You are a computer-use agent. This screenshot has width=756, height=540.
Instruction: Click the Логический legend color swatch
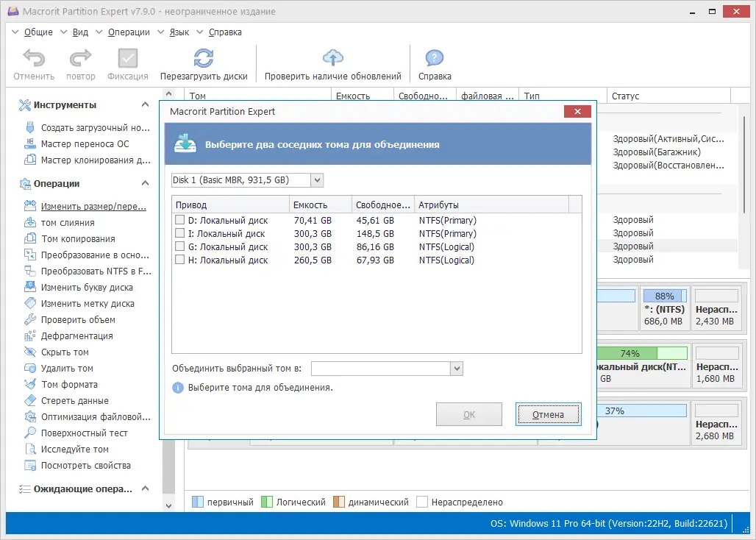coord(267,502)
